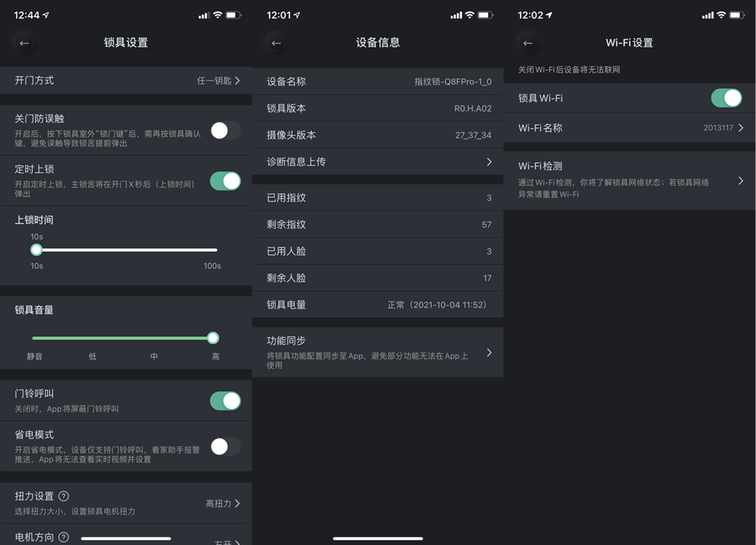Go back from 锁具设置 screen

click(24, 43)
